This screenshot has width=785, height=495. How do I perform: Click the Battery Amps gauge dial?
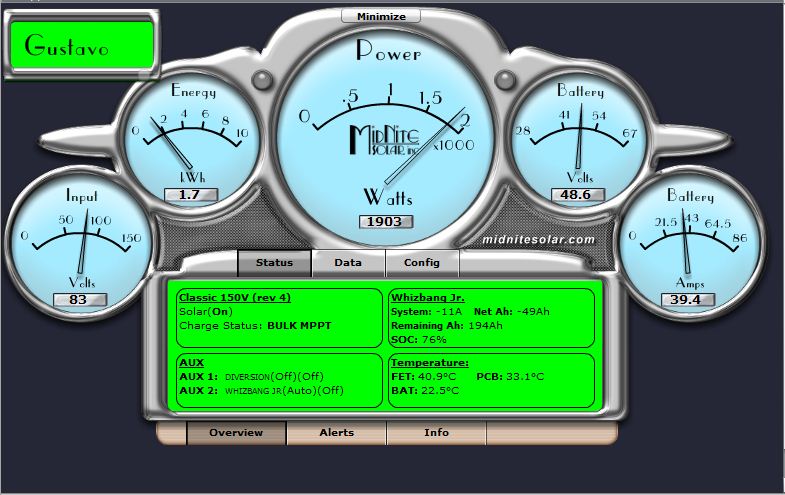click(690, 245)
